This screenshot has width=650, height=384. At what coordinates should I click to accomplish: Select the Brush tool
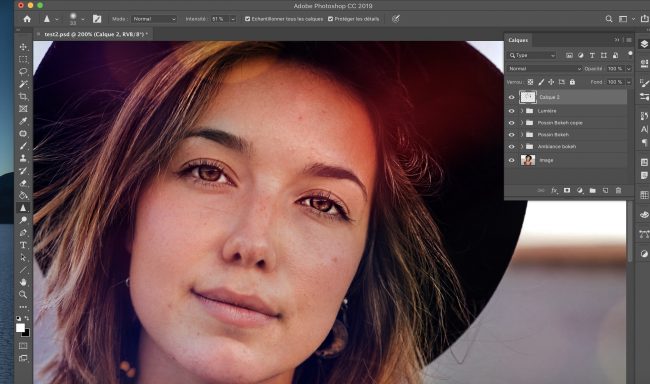click(23, 146)
